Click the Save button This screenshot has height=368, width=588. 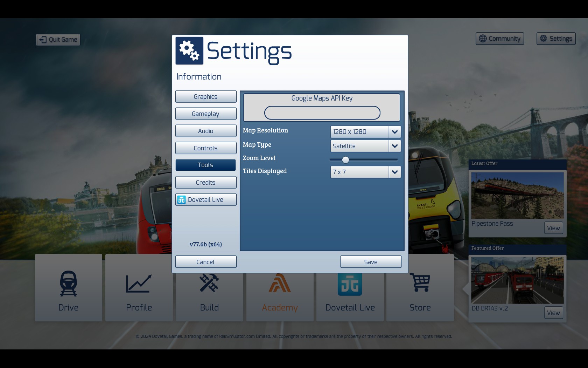click(371, 262)
